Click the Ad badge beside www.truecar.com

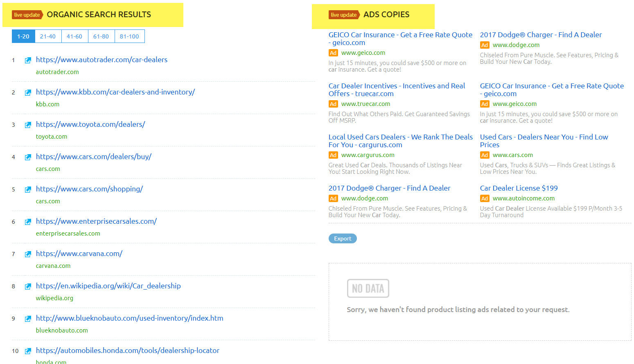coord(333,104)
